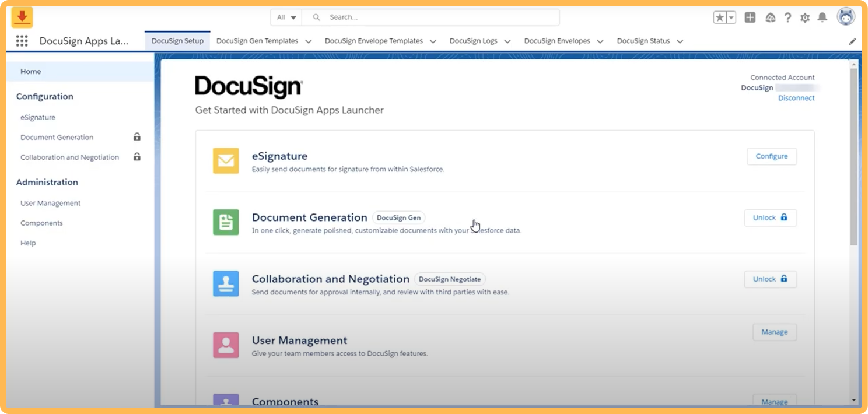Open the App Launcher grid icon
Viewport: 868px width, 414px height.
(22, 41)
